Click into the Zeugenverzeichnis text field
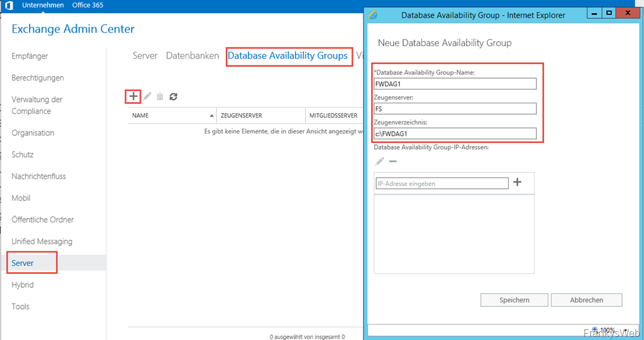 (x=455, y=133)
